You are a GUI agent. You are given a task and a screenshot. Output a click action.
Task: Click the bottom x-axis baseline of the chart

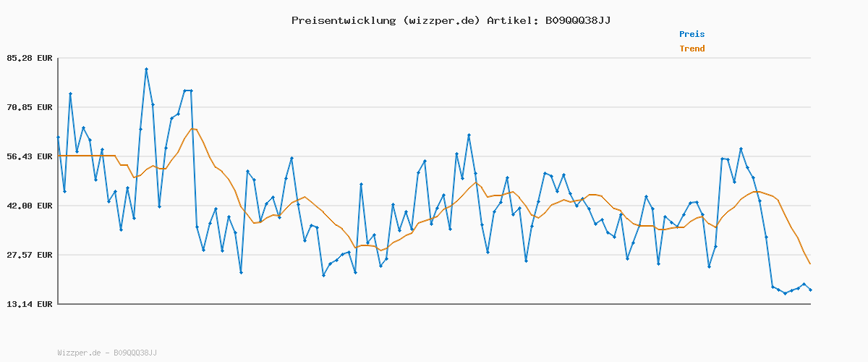click(434, 304)
